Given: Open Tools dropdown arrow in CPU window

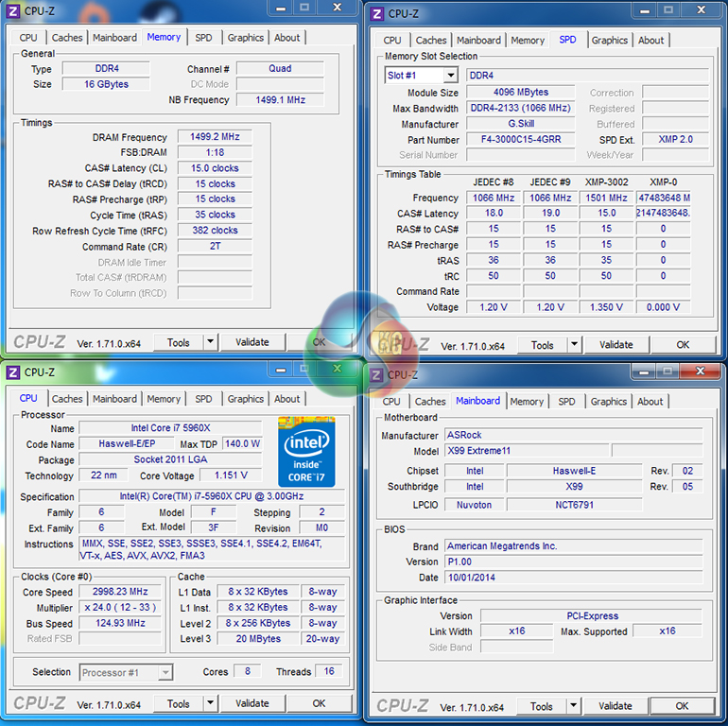Looking at the screenshot, I should point(210,703).
